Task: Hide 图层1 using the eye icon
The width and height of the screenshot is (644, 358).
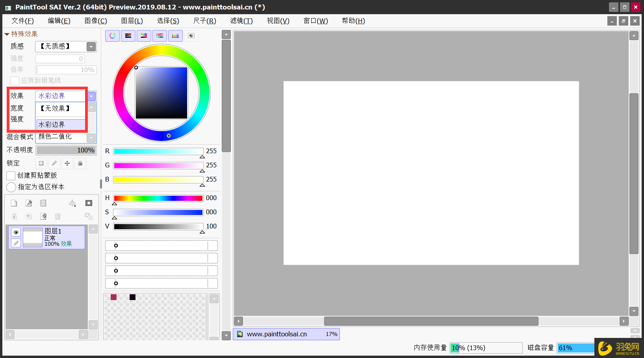Action: tap(16, 232)
